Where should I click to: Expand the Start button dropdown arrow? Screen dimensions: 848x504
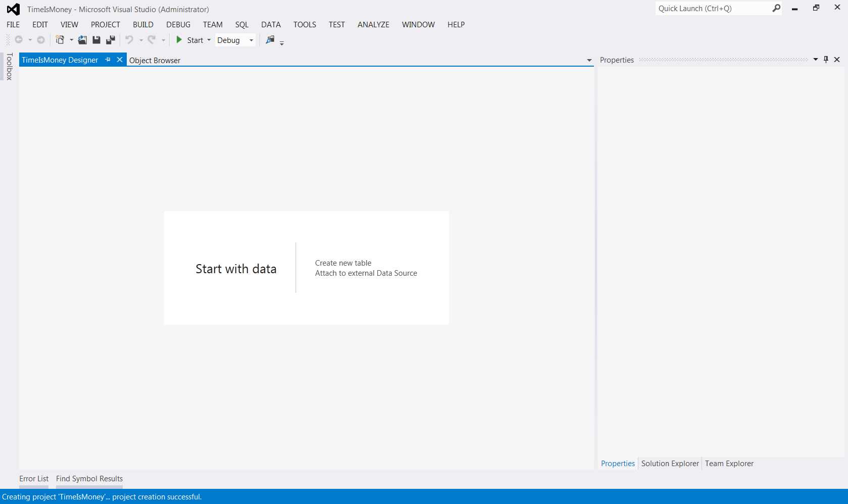click(209, 40)
